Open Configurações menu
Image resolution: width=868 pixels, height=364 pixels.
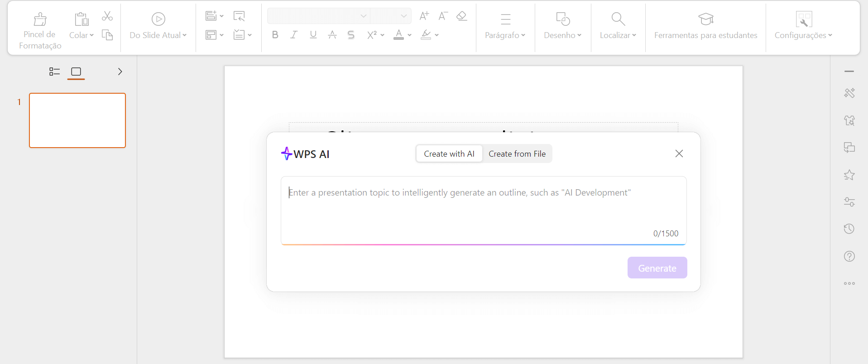pyautogui.click(x=804, y=26)
